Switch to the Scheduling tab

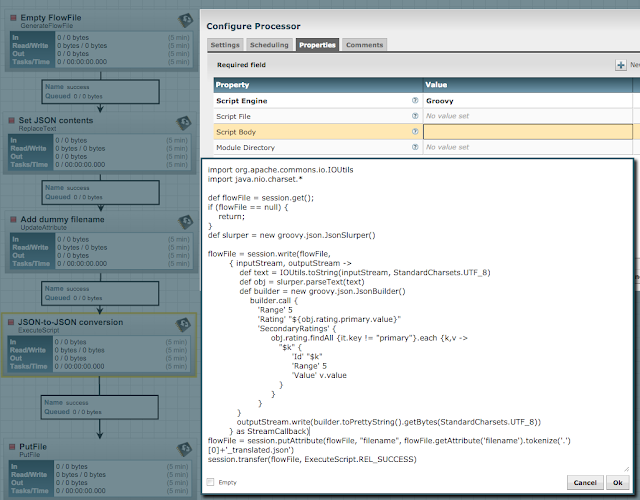[269, 45]
